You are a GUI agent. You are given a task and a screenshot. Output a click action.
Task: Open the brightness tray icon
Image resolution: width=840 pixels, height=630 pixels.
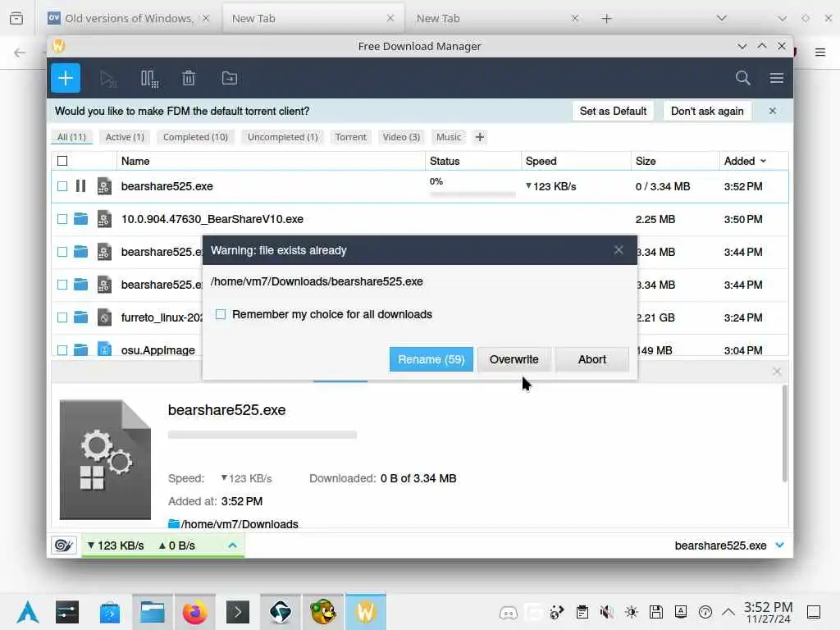pos(631,612)
